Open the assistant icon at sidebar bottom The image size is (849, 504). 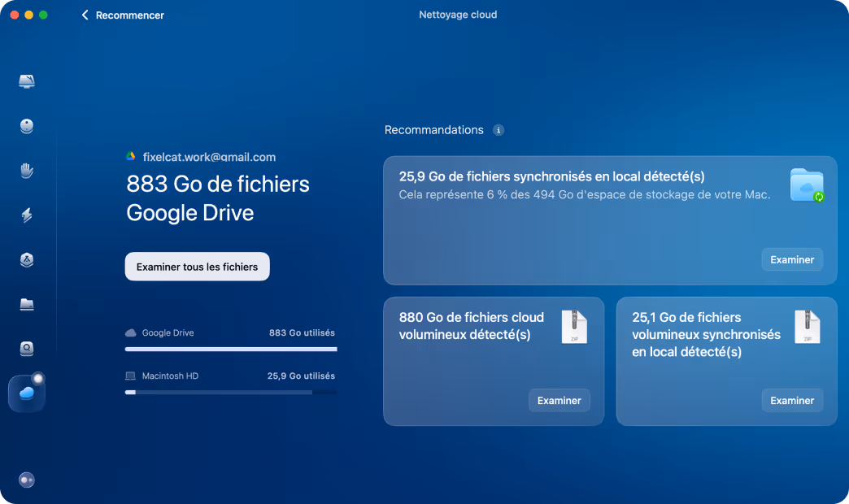tap(27, 480)
